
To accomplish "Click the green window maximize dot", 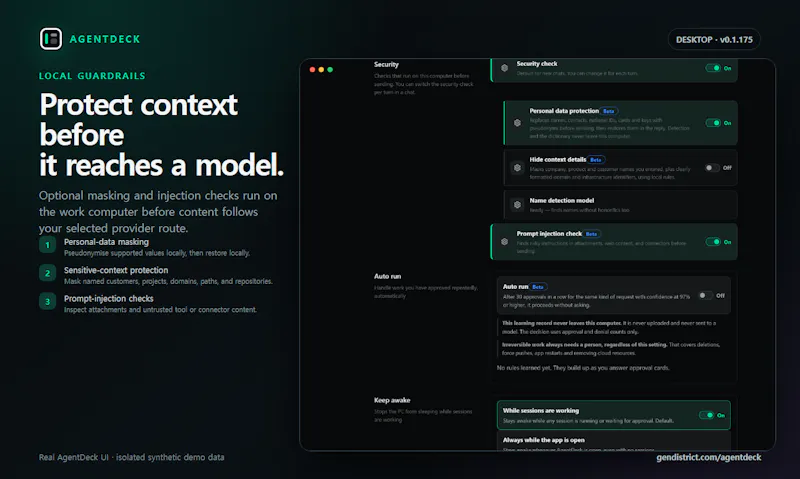I will click(x=330, y=70).
